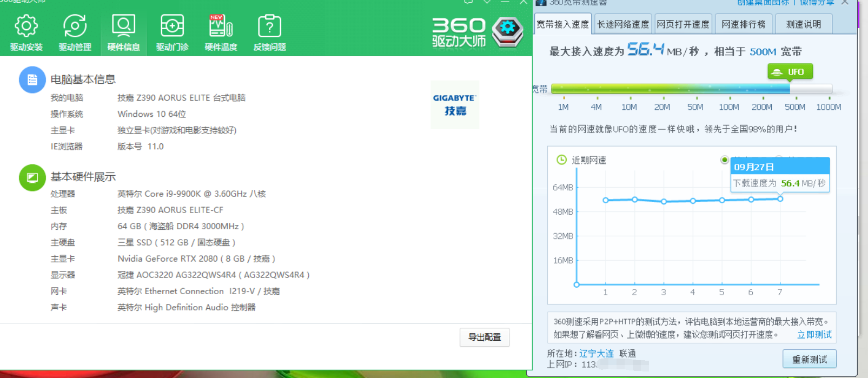
Task: Click the bandwidth speed progress bar
Action: point(691,89)
